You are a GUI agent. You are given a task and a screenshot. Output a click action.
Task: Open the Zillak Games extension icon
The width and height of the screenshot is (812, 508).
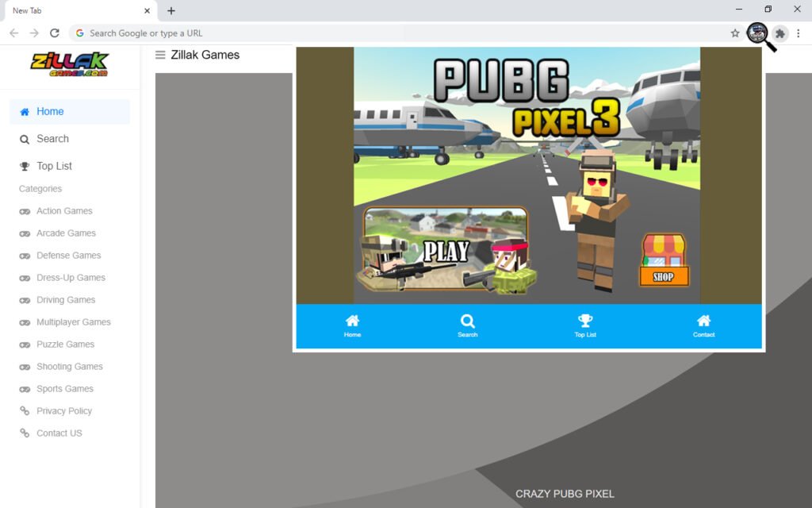point(757,33)
